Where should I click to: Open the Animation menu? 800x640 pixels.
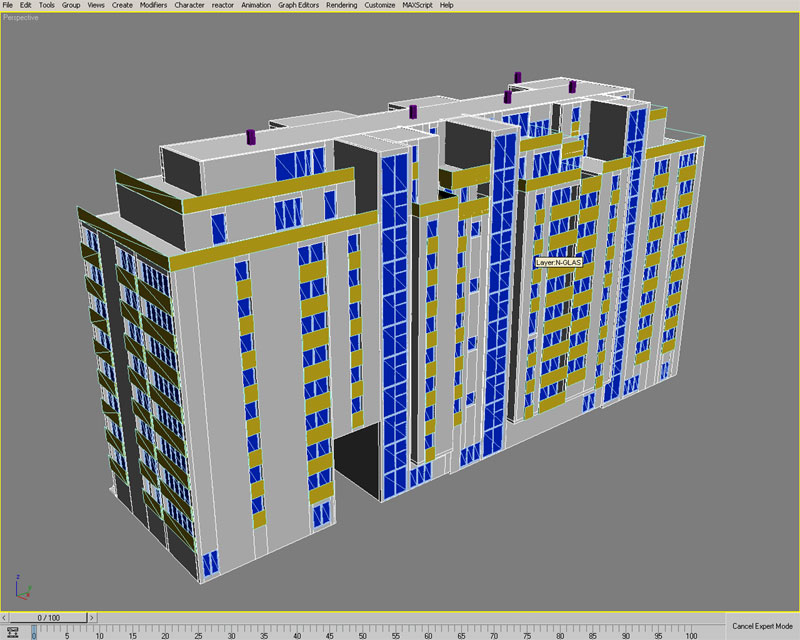tap(256, 5)
